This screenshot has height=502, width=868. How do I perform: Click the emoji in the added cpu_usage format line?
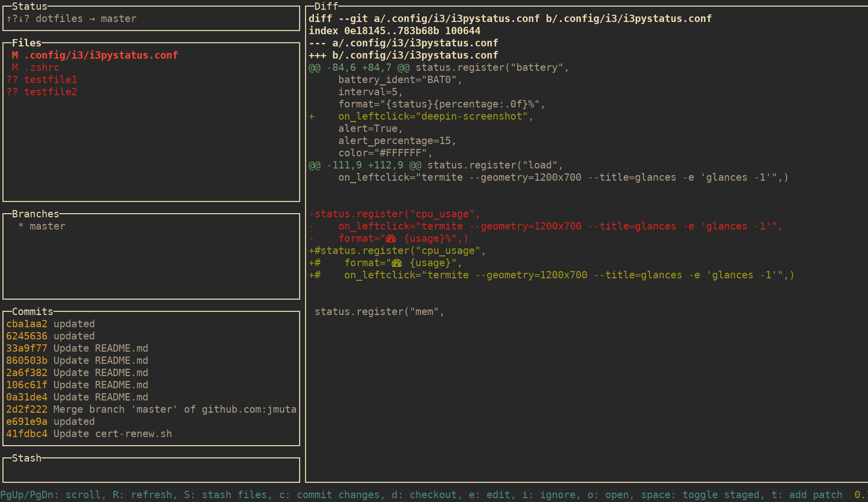[396, 263]
